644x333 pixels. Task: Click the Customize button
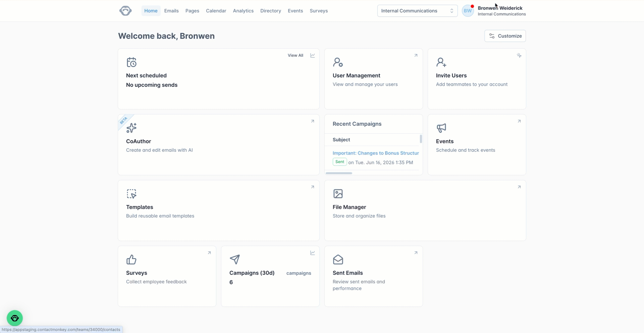[505, 36]
